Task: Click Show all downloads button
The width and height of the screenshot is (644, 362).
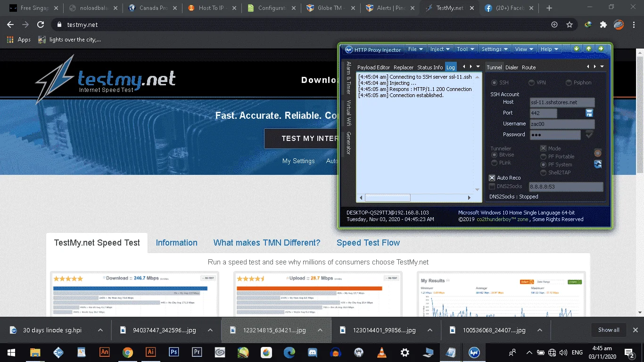Action: coord(609,330)
